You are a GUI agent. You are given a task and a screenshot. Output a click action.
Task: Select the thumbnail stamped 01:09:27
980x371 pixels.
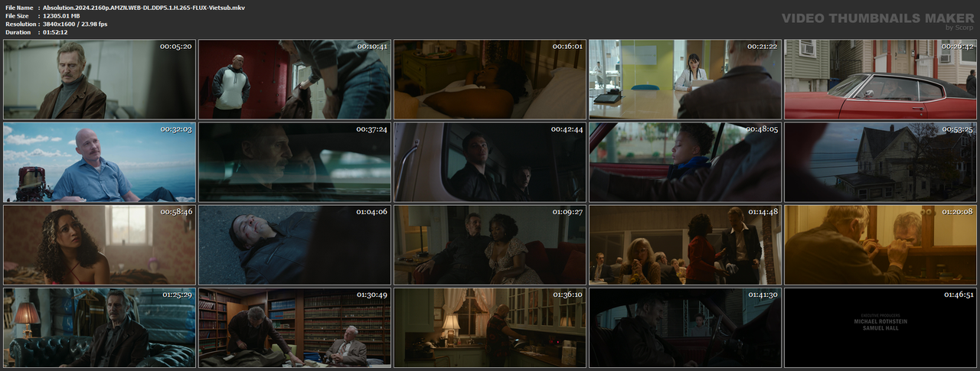tap(489, 245)
